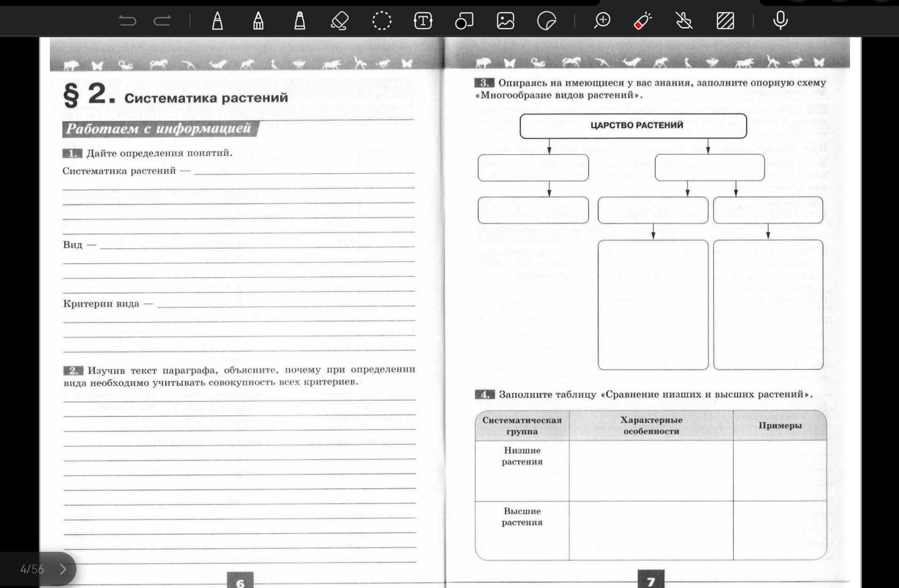Click the 'ЦАРСТВО РАСТЕНИЙ' diagram box
Screen dimensions: 899x588
coord(633,125)
